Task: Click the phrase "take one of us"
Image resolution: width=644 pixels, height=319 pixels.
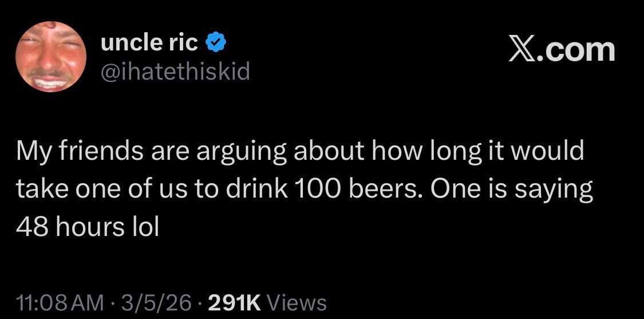Action: click(x=93, y=190)
